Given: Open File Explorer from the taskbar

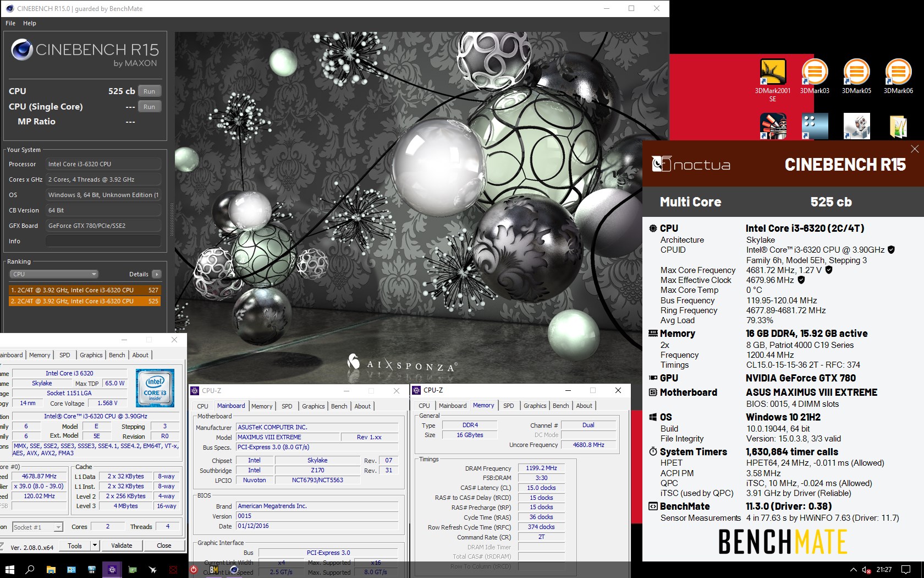Looking at the screenshot, I should [51, 570].
